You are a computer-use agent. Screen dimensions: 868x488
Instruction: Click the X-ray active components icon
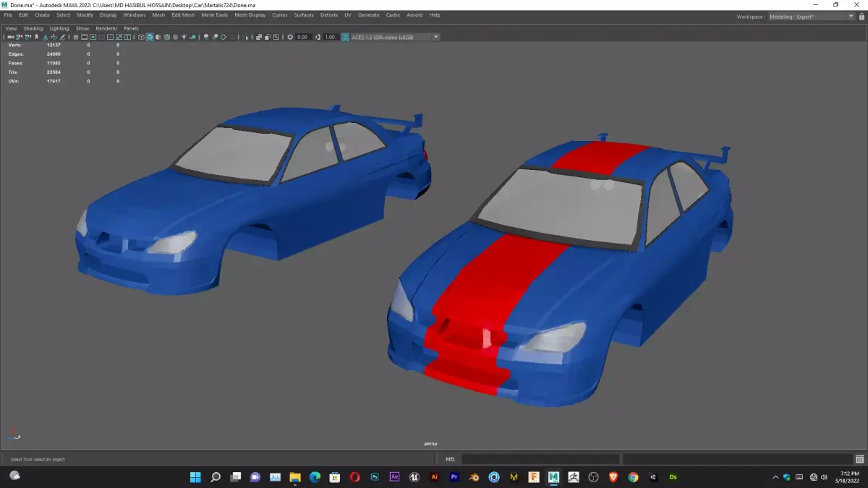point(268,37)
